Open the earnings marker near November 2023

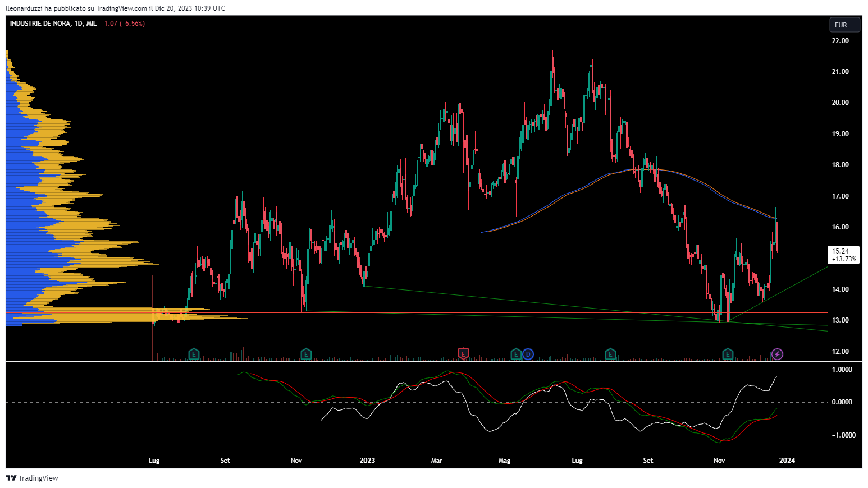(x=728, y=354)
